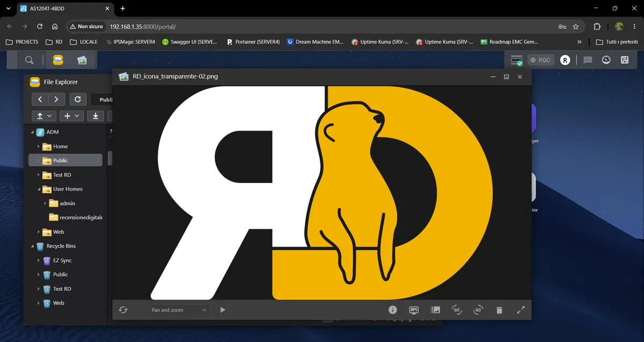Screen dimensions: 644x342
Task: Open the ADM notifications message icon
Action: coord(588,60)
